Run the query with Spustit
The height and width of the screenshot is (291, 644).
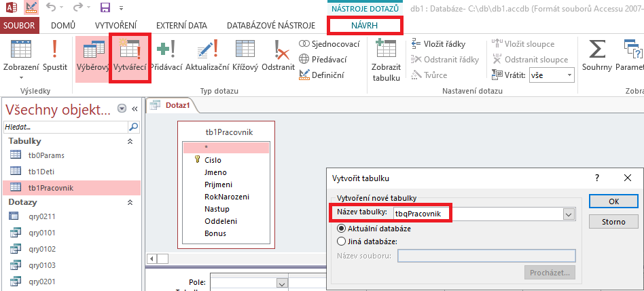(54, 55)
